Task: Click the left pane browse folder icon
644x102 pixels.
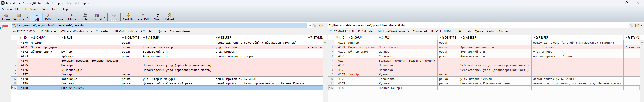Action: pyautogui.click(x=320, y=25)
